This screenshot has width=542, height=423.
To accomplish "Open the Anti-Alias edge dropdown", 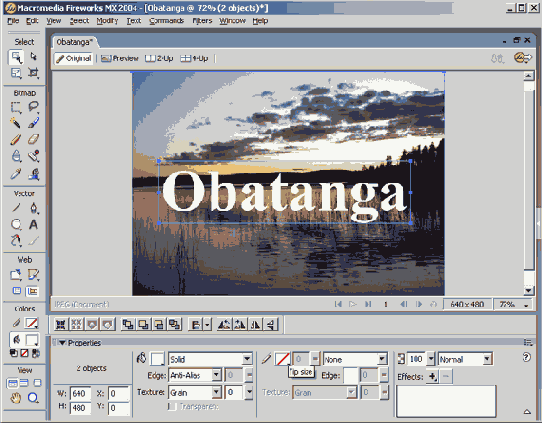I will coord(195,375).
